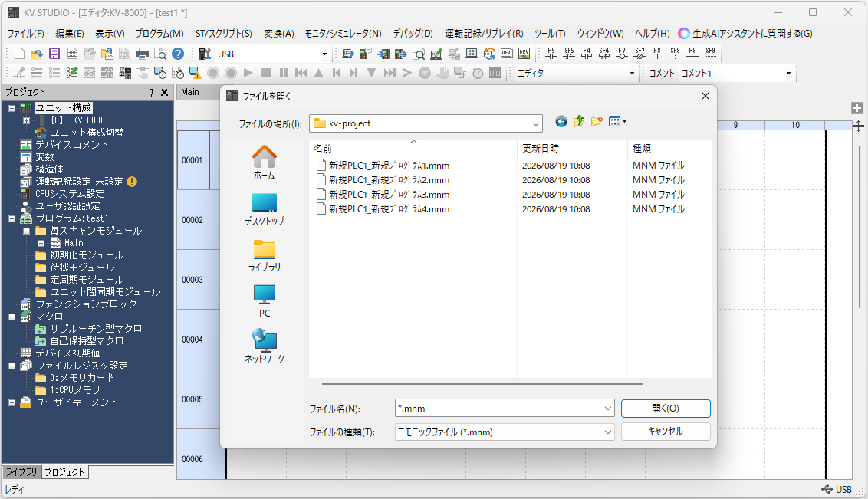Select Network in the dialog places bar
This screenshot has height=499, width=868.
click(264, 347)
